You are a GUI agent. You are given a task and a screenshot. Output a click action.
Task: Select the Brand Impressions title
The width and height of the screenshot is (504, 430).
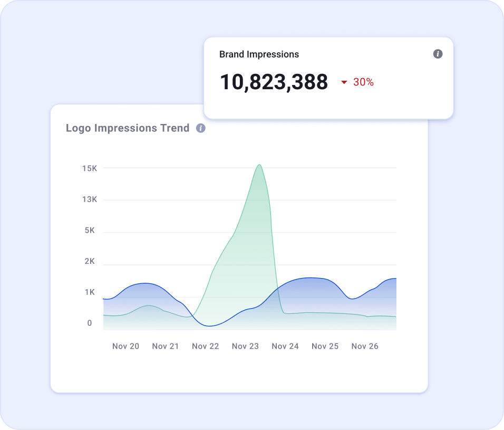[x=259, y=54]
